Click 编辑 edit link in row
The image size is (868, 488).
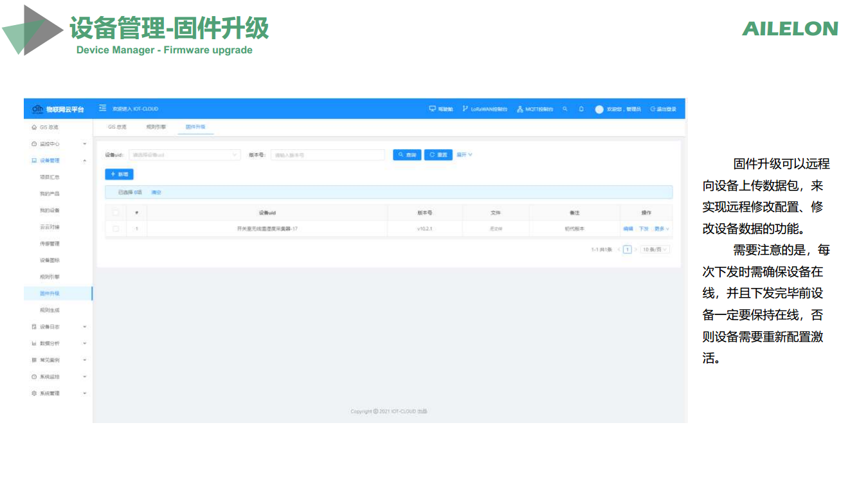point(628,229)
